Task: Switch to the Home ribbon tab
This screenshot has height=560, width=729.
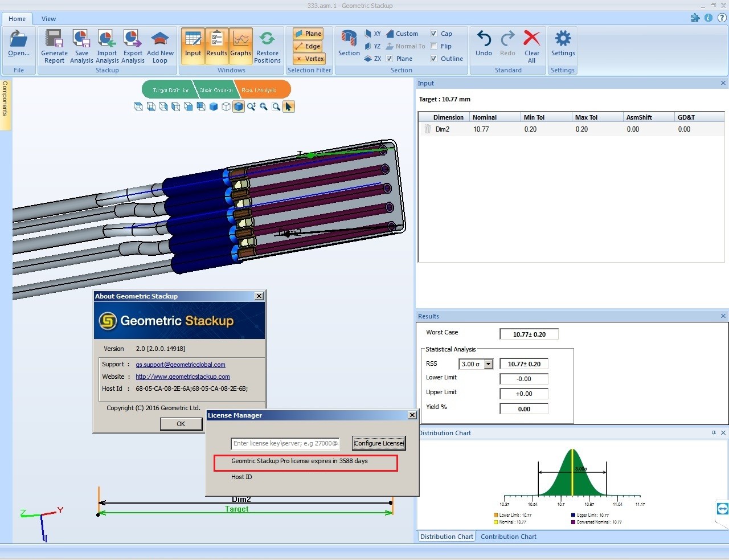Action: click(17, 19)
